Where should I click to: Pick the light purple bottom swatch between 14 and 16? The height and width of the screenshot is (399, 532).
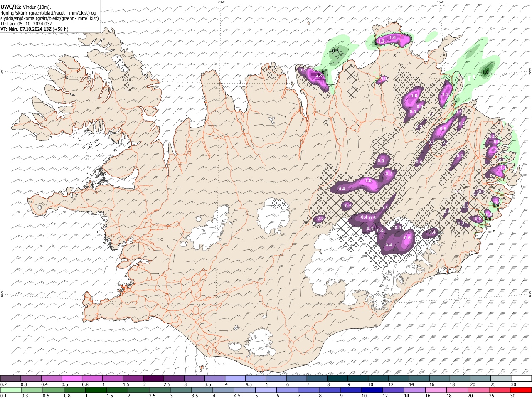(x=414, y=390)
